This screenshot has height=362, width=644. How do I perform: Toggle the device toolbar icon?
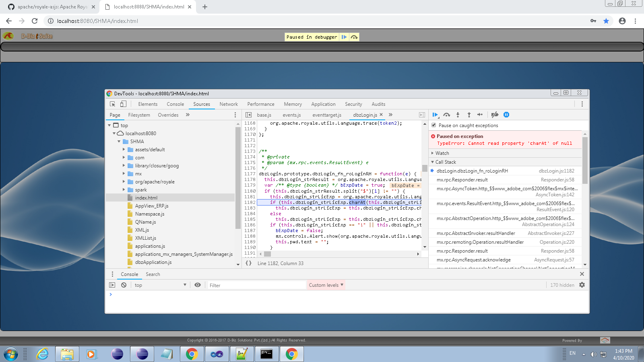(123, 104)
